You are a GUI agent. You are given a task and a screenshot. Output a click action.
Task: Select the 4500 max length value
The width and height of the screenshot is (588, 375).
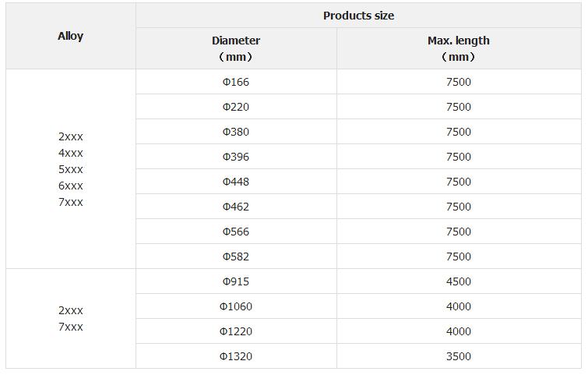pos(459,281)
